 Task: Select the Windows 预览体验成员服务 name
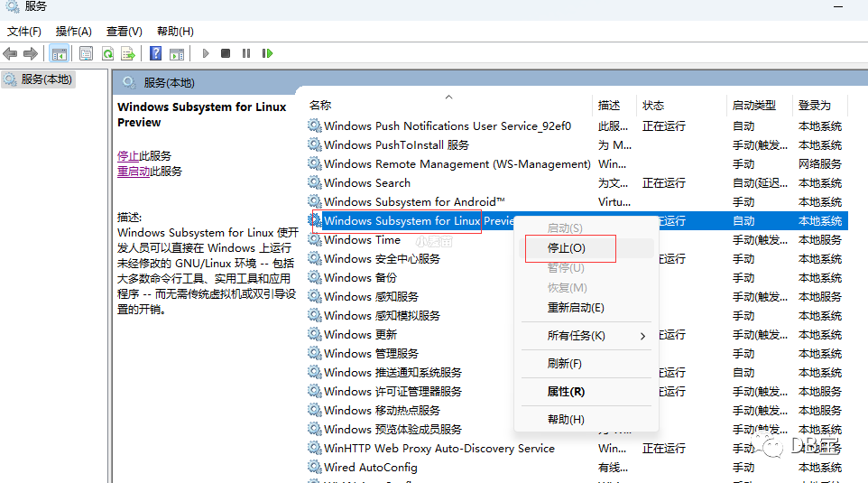(x=393, y=429)
